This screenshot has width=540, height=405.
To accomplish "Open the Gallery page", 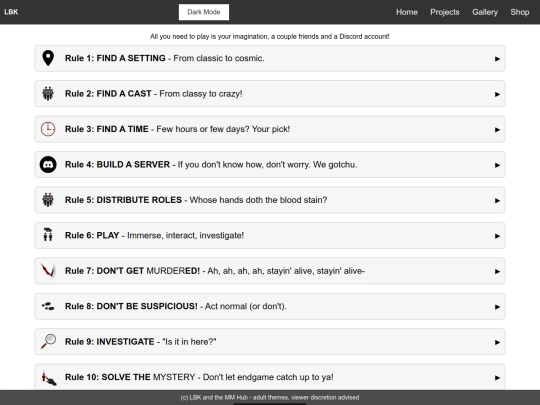I will click(485, 12).
